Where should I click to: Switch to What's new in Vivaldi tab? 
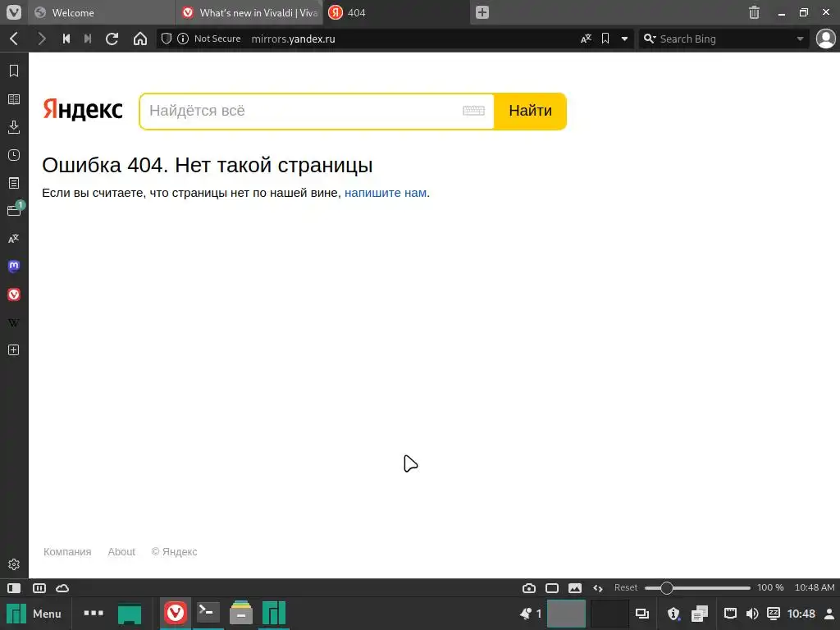249,13
